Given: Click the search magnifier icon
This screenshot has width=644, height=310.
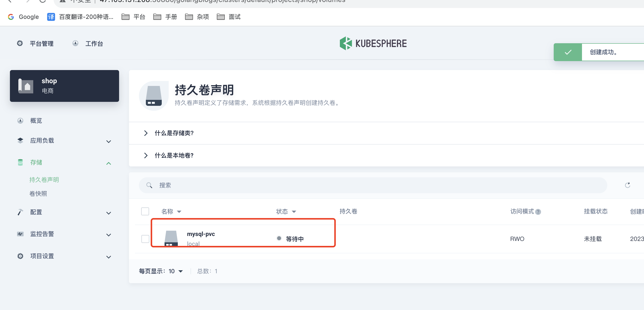Looking at the screenshot, I should tap(149, 185).
